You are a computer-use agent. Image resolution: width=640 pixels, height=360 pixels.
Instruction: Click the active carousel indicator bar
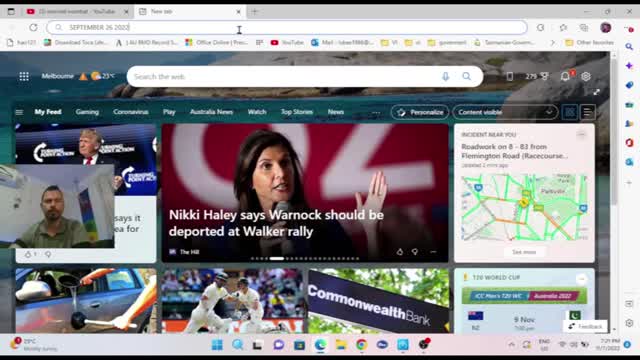pos(276,258)
